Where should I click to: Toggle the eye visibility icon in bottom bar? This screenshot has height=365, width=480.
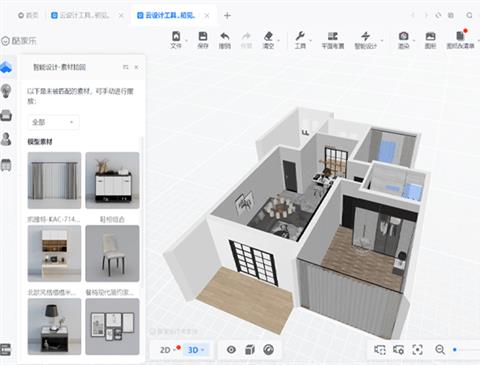(231, 350)
